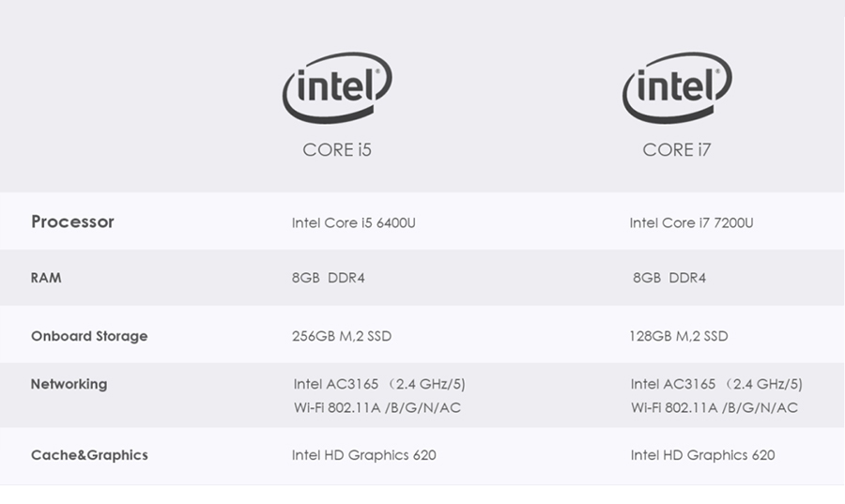Click the Cache&Graphics row label
The width and height of the screenshot is (845, 504).
pyautogui.click(x=89, y=455)
